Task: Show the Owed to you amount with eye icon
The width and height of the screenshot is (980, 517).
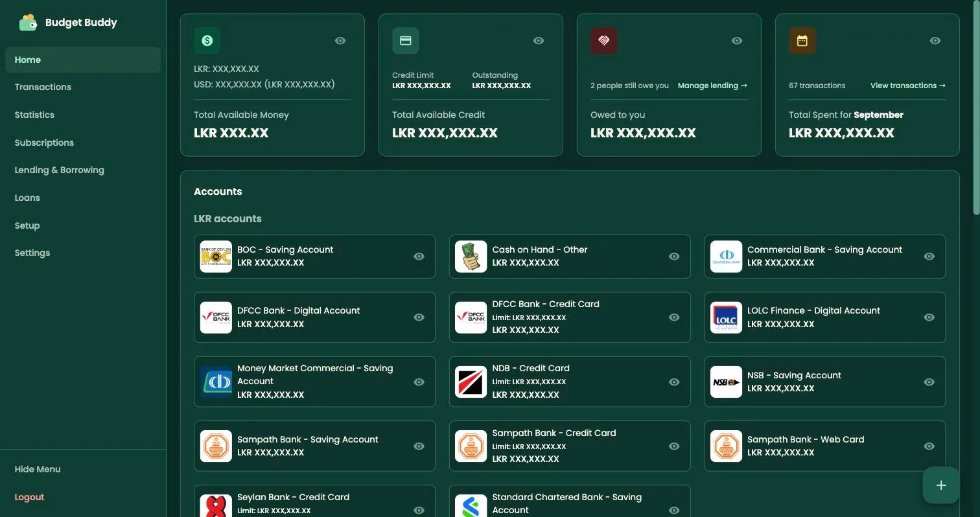Action: coord(737,41)
